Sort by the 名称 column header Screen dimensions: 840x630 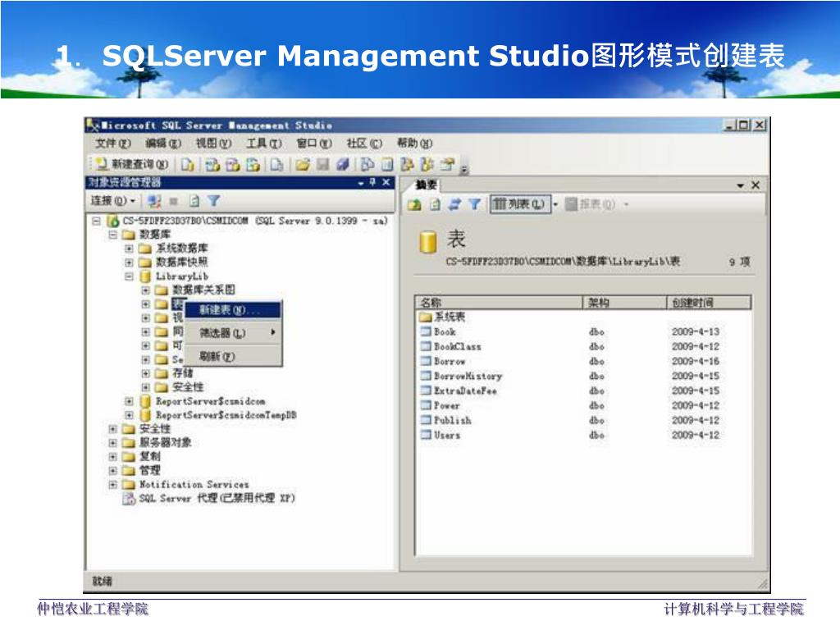point(499,303)
